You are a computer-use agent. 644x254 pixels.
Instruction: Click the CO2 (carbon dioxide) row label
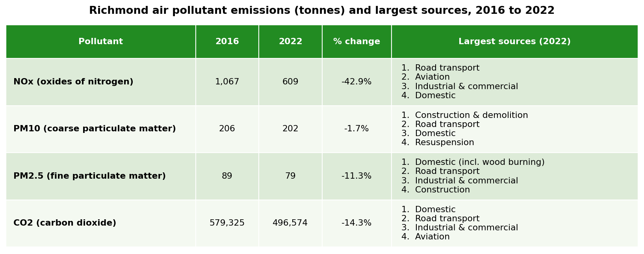(65, 223)
